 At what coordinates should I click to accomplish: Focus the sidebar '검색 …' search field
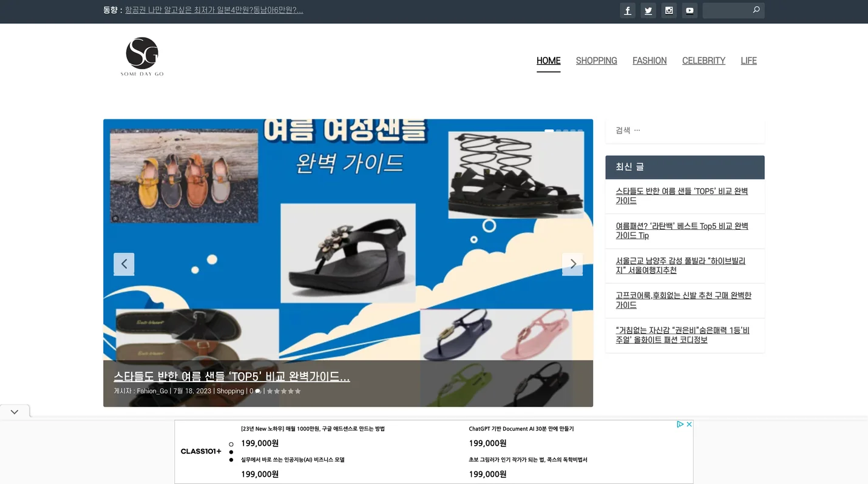[685, 130]
